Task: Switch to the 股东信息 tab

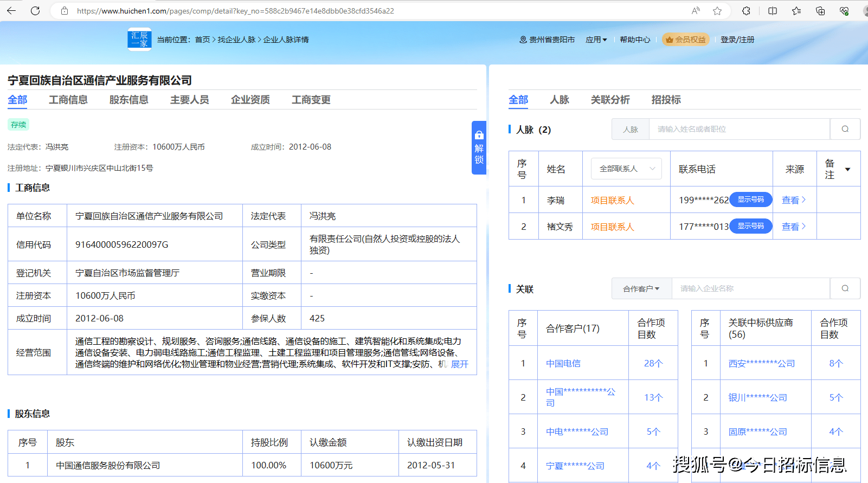Action: point(129,100)
